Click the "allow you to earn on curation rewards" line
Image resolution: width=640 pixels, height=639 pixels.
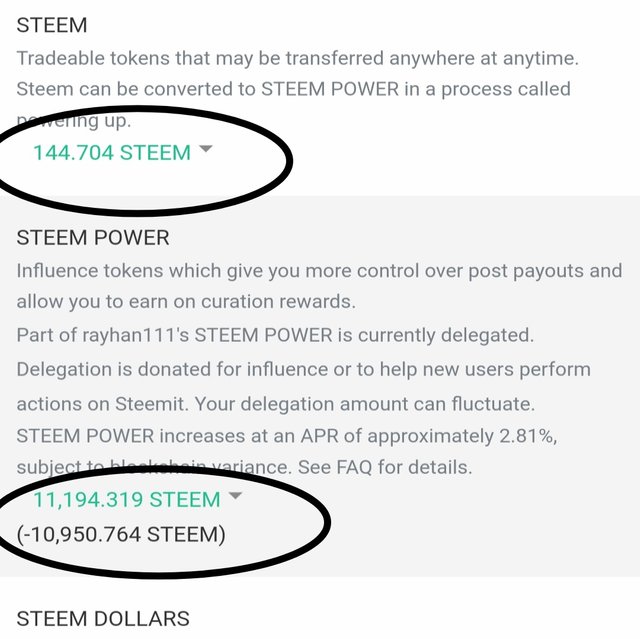[x=186, y=302]
